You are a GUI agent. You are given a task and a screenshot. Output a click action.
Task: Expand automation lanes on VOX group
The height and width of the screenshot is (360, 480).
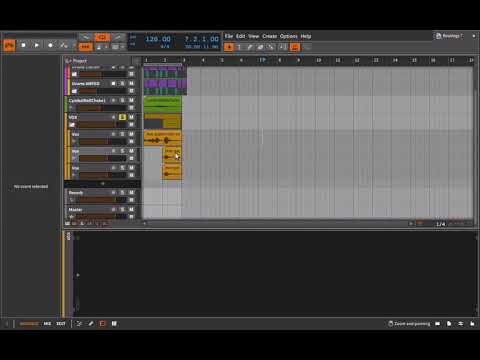131,124
